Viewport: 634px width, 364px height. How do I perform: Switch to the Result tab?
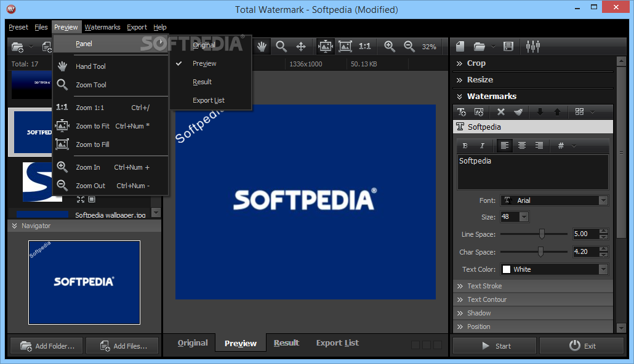(x=286, y=343)
